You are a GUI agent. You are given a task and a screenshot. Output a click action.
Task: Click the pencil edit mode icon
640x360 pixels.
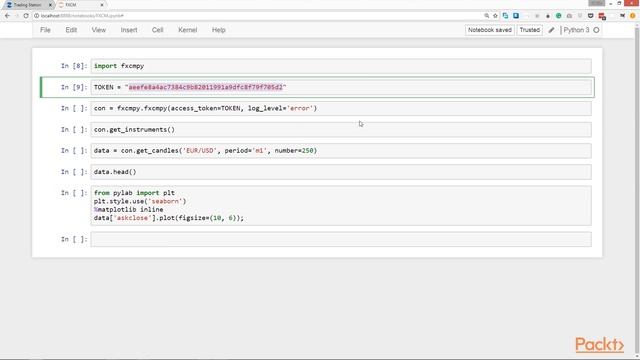tap(551, 30)
